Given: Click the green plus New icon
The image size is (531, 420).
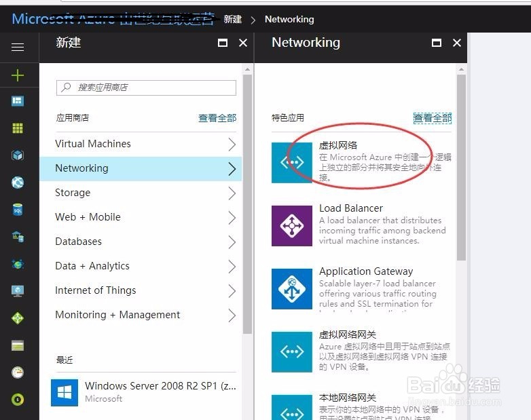Looking at the screenshot, I should pyautogui.click(x=18, y=75).
